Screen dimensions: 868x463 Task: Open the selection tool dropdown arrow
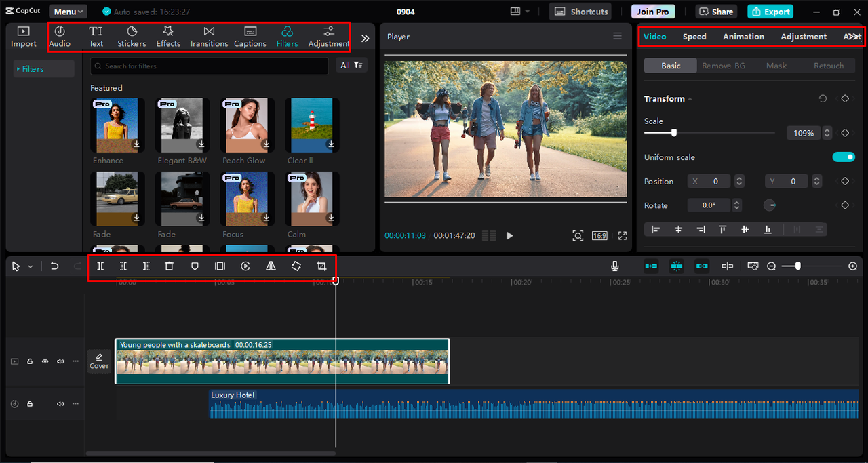(x=31, y=267)
